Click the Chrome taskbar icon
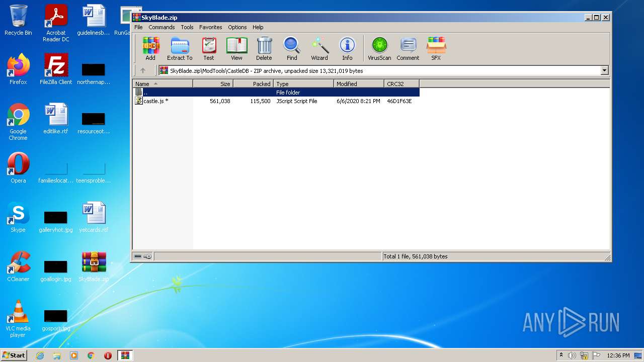The image size is (644, 362). (91, 355)
